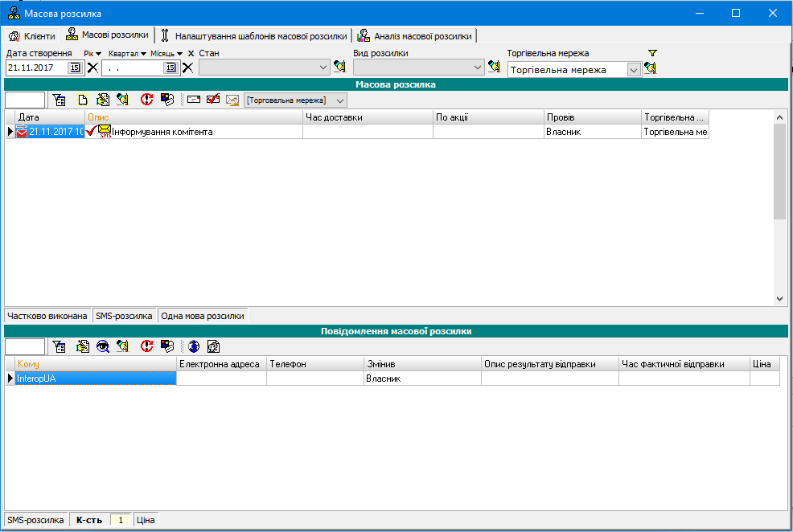Clear the start date with X button

[x=92, y=68]
